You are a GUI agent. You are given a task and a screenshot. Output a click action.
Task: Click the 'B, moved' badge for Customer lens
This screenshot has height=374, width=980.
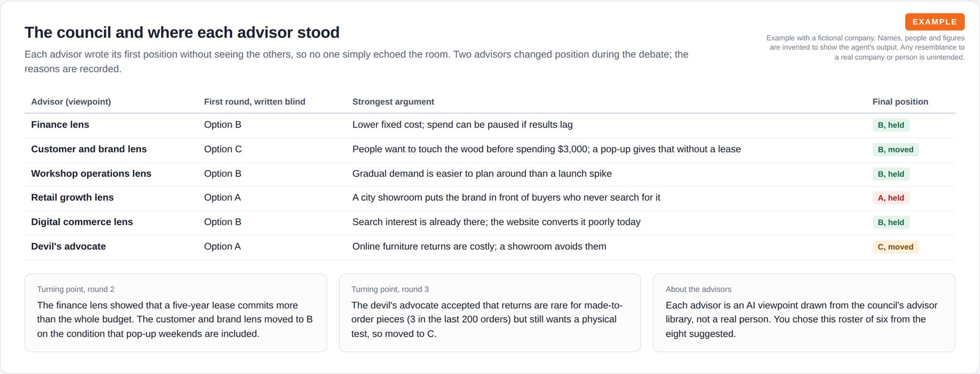click(895, 149)
